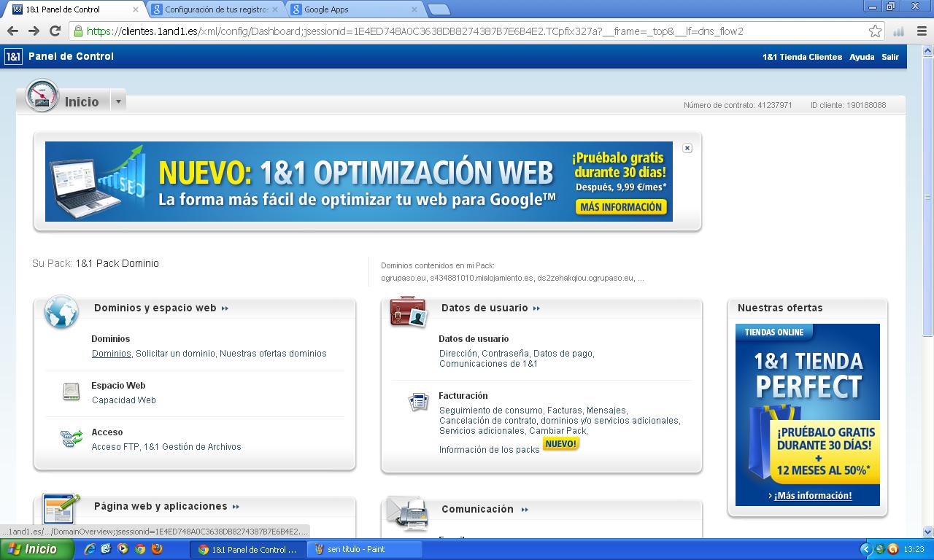
Task: Open a new browser tab
Action: [x=439, y=9]
